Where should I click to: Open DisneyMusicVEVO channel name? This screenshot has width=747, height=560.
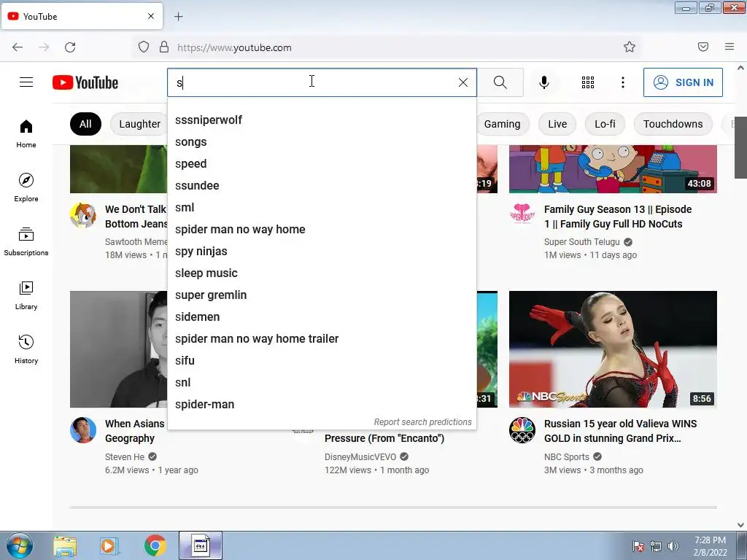[360, 456]
